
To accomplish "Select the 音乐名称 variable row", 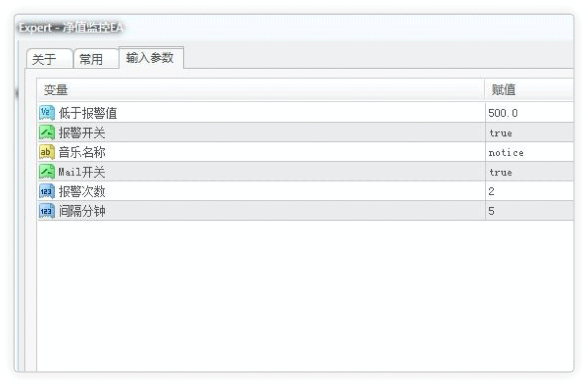I will 306,152.
